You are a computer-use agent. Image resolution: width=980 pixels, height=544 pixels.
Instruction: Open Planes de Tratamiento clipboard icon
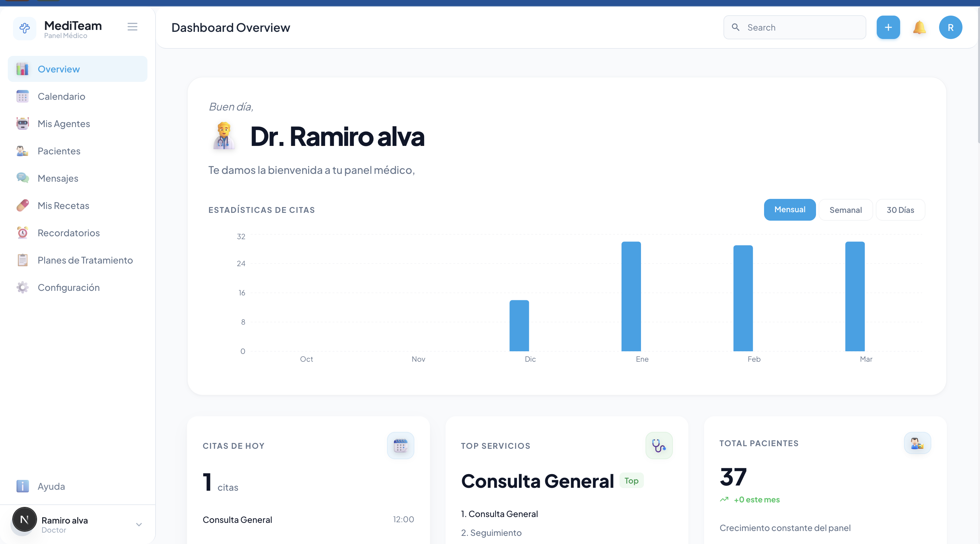22,260
